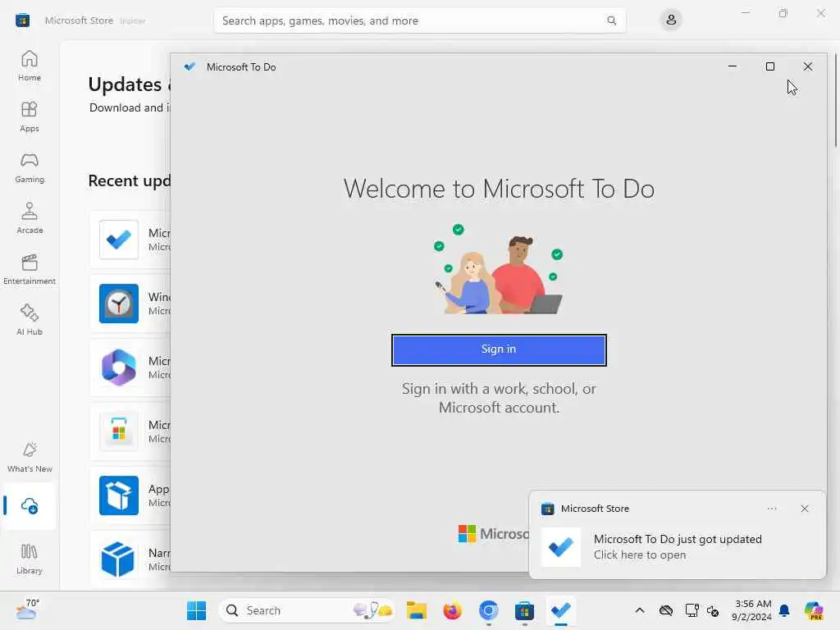The image size is (840, 630).
Task: Select Downloads cloud icon in Store sidebar
Action: (29, 505)
